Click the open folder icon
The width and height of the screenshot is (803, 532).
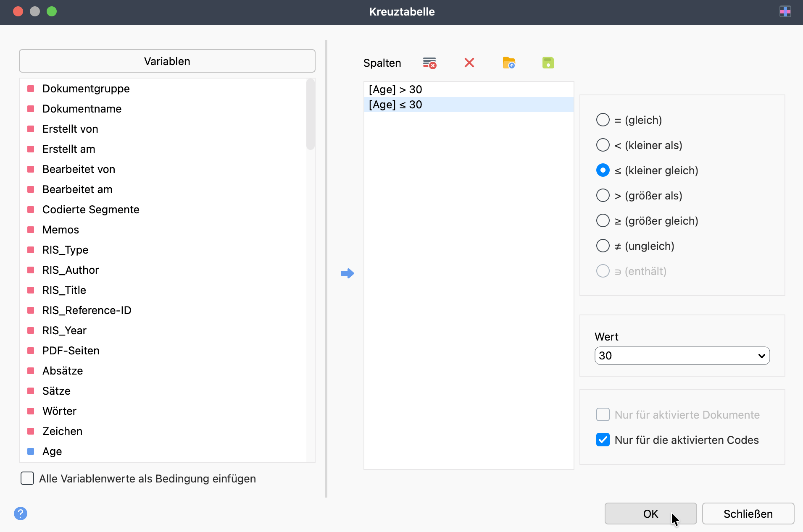508,63
